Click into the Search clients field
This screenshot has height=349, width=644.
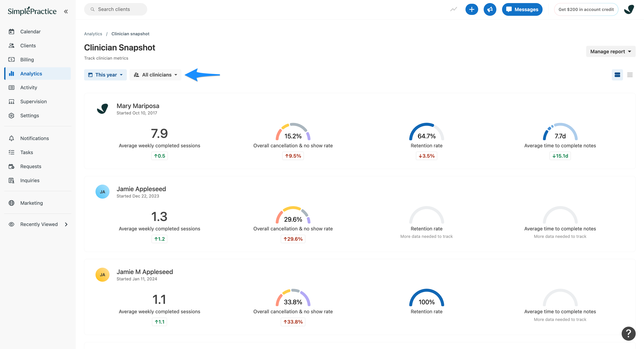115,9
